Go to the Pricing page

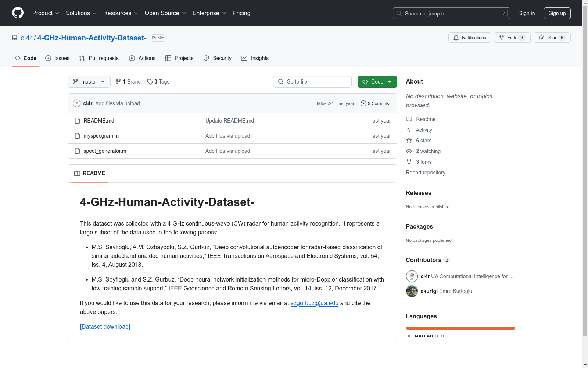[x=241, y=13]
